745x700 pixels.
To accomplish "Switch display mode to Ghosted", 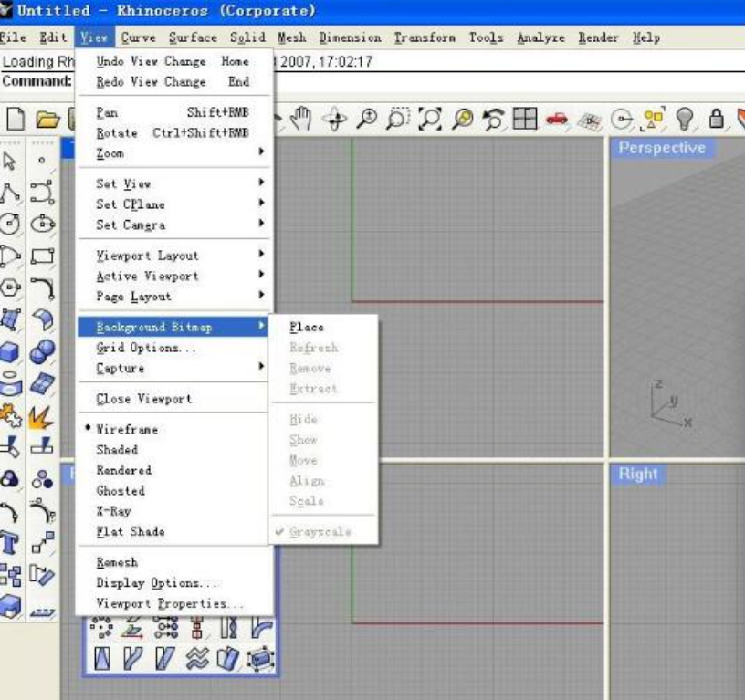I will (121, 490).
